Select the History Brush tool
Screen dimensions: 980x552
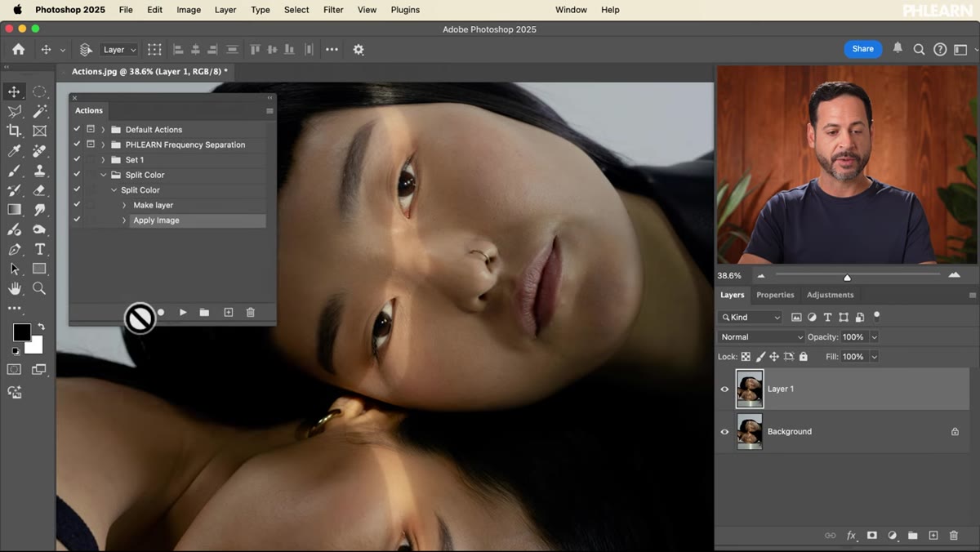[14, 190]
